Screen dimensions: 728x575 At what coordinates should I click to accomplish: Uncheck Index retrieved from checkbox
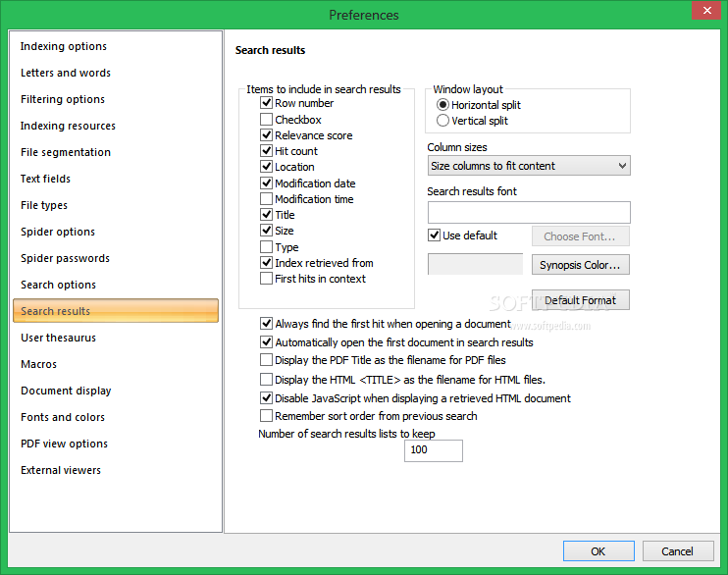(x=266, y=263)
